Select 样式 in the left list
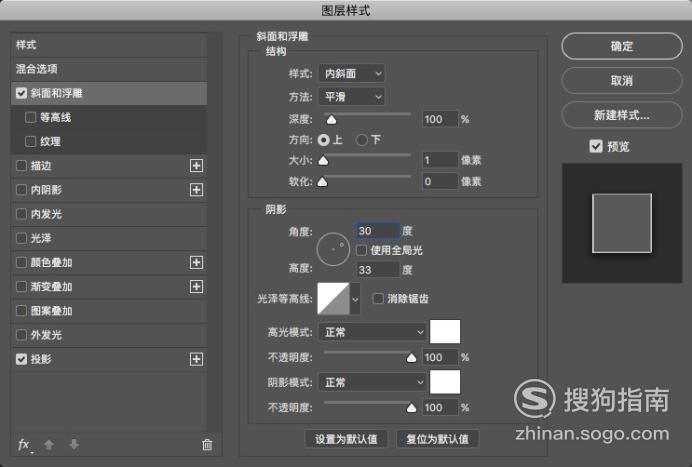The image size is (692, 467). [109, 45]
